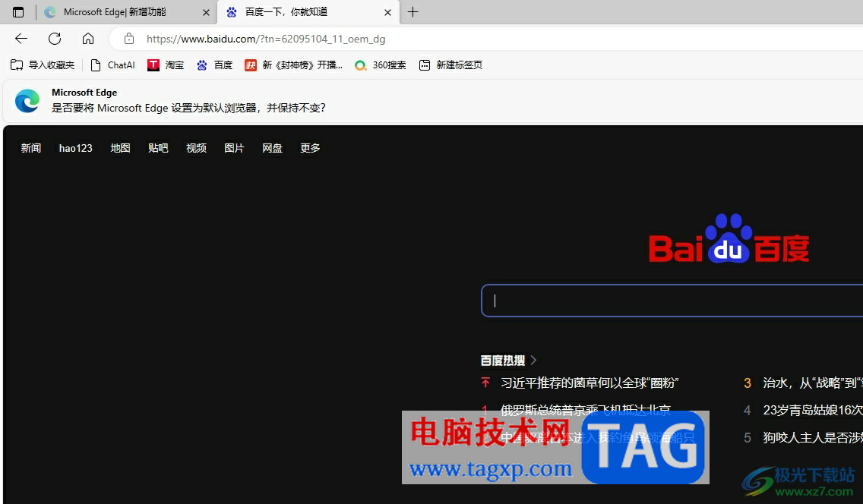Click the address bar URL
This screenshot has height=504, width=863.
pyautogui.click(x=266, y=39)
